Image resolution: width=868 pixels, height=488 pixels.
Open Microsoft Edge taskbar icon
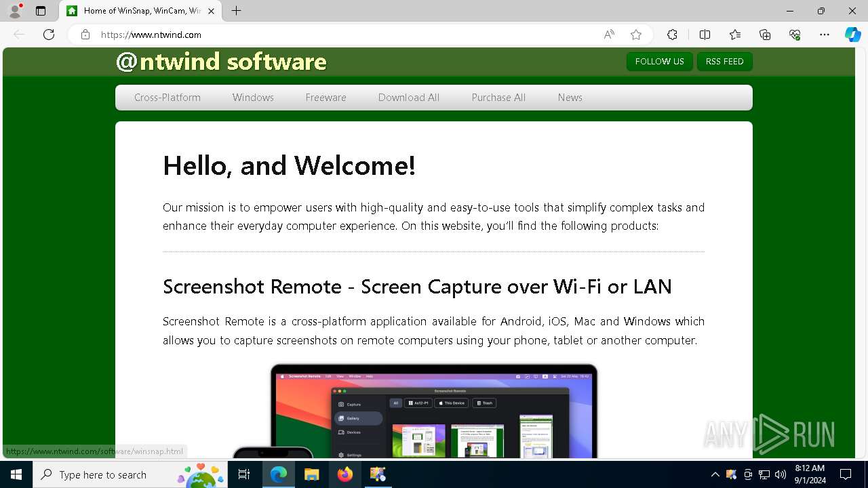[x=279, y=474]
